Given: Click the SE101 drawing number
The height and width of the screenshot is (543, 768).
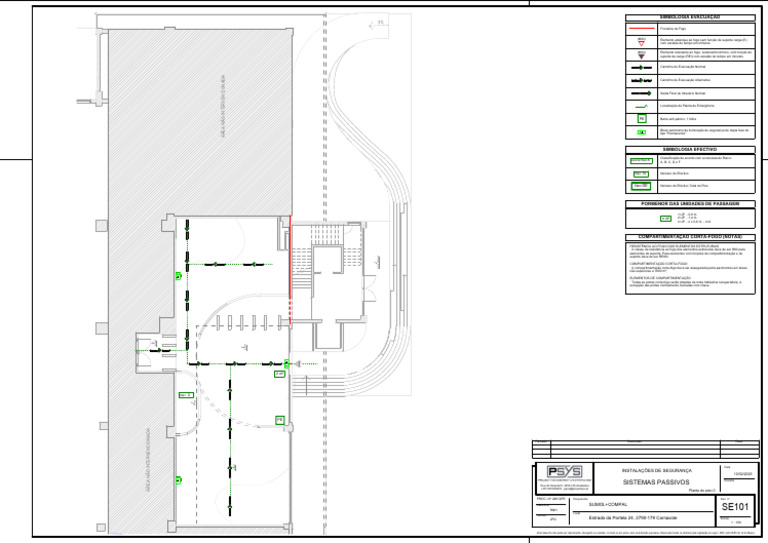Looking at the screenshot, I should point(735,508).
